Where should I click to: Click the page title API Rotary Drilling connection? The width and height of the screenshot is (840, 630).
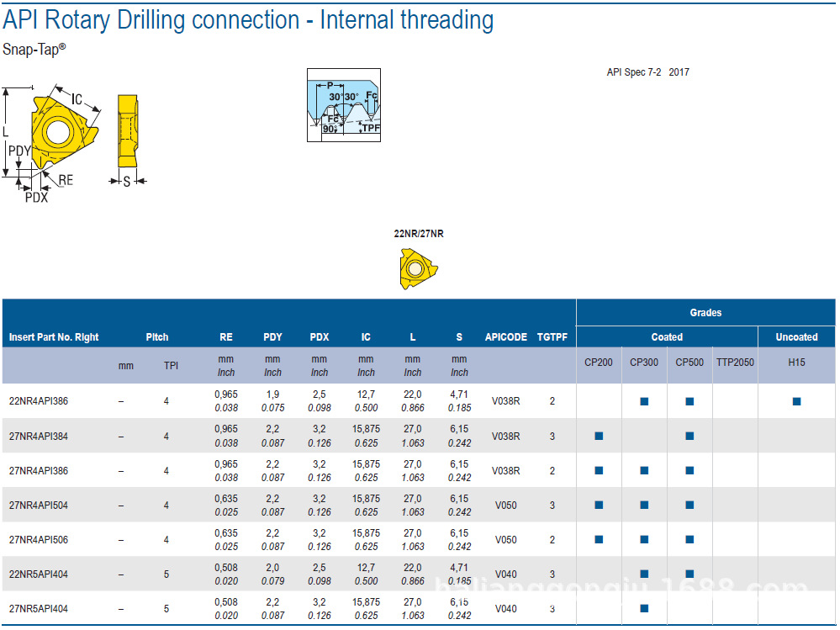coord(248,20)
